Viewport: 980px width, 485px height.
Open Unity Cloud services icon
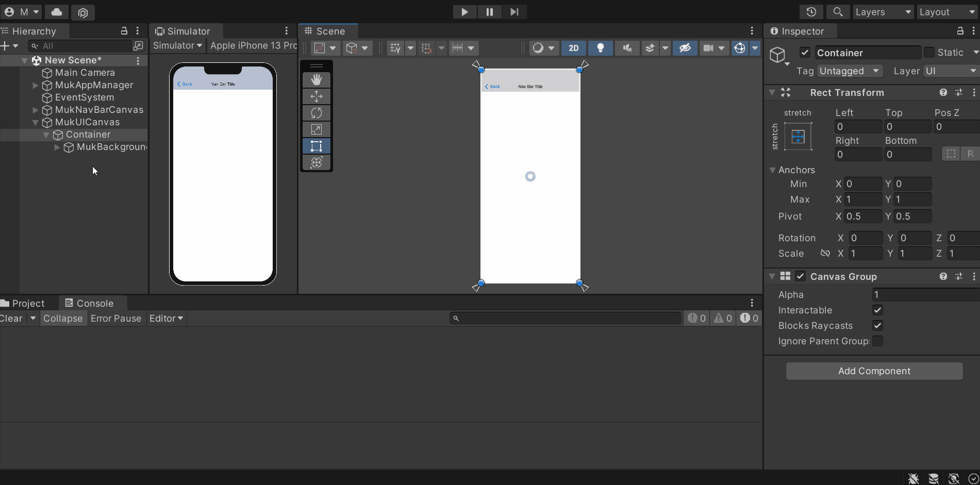[x=57, y=12]
